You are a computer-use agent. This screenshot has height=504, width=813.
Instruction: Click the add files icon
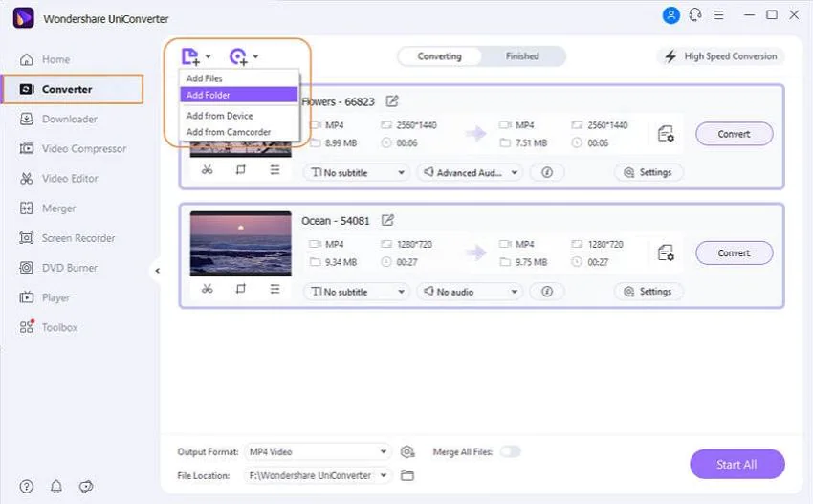(190, 56)
